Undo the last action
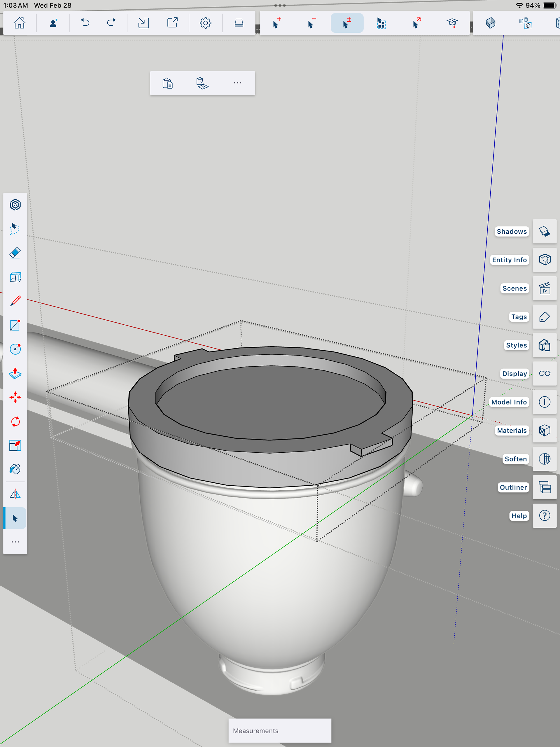The image size is (560, 747). tap(85, 23)
